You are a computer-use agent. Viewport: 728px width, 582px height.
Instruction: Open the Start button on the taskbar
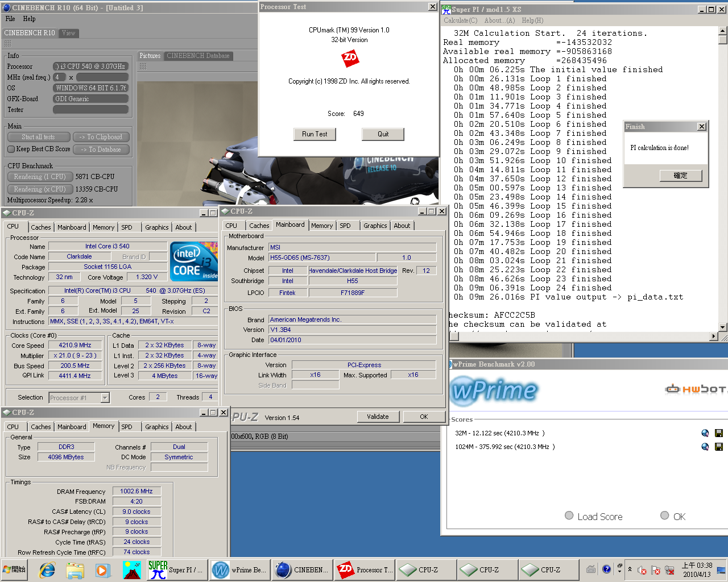(15, 569)
